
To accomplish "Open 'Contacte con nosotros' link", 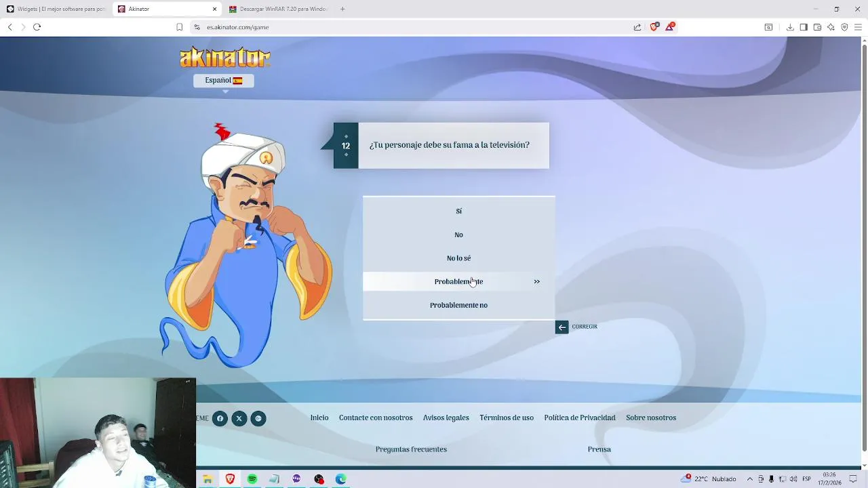I will 376,418.
